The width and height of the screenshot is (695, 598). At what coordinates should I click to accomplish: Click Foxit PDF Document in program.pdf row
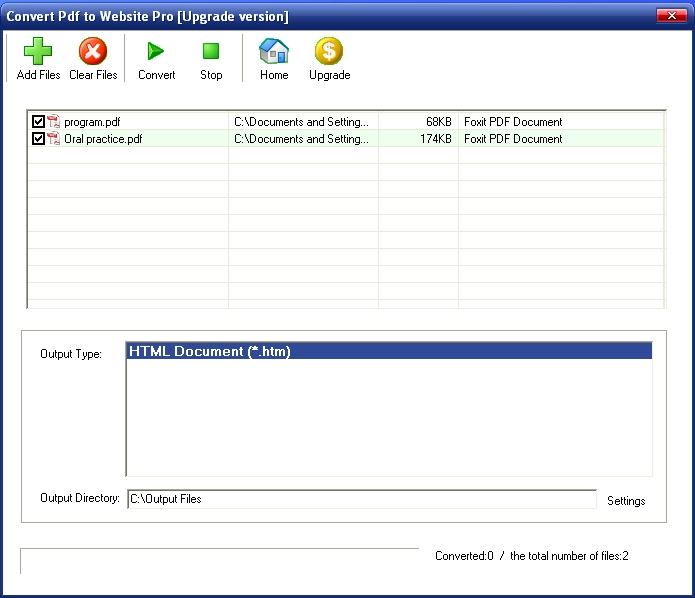click(513, 121)
